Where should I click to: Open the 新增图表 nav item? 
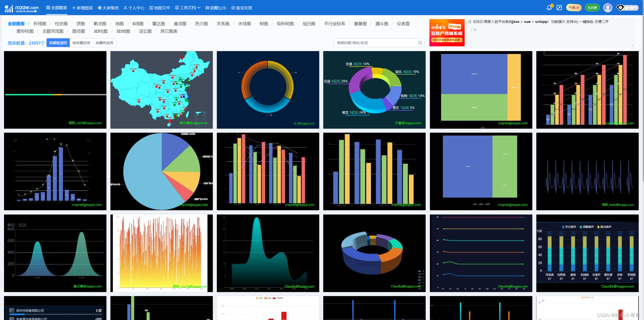tap(83, 8)
